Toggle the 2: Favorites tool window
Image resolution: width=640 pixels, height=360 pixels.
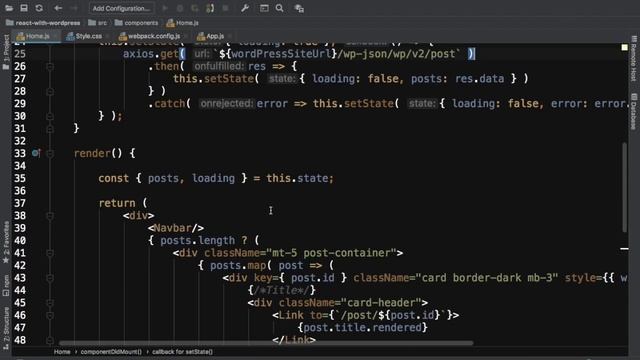6,242
